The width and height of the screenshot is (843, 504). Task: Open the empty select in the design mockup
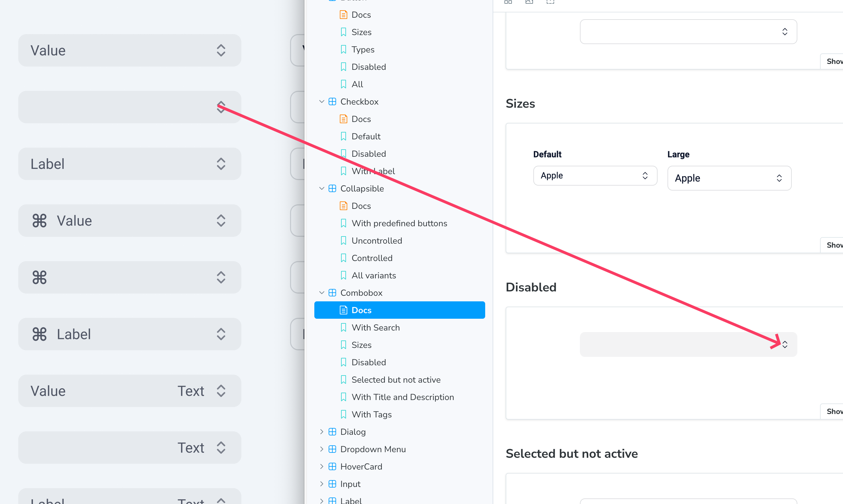pos(130,107)
